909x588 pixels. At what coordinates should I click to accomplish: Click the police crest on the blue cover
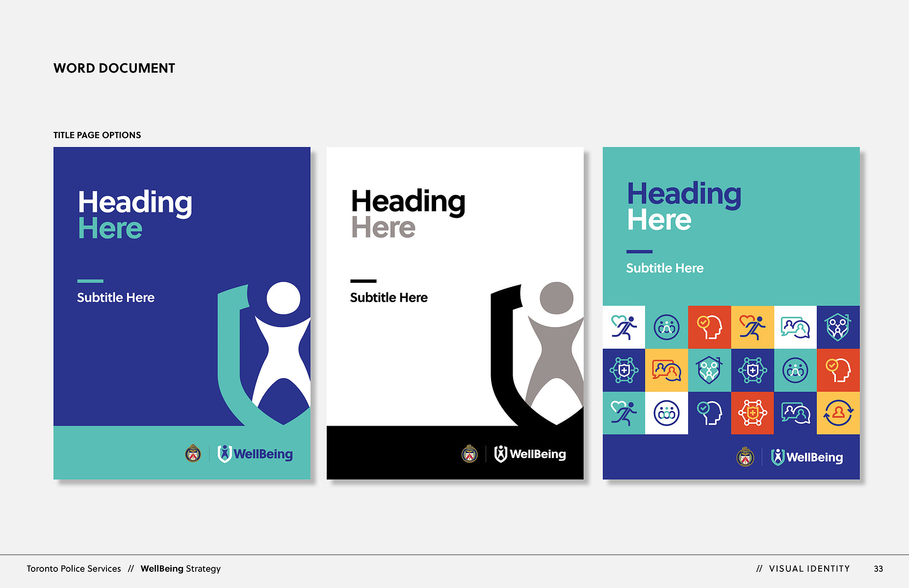193,454
